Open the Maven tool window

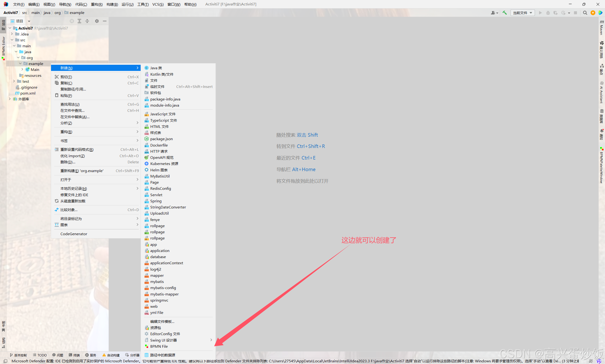(x=601, y=27)
